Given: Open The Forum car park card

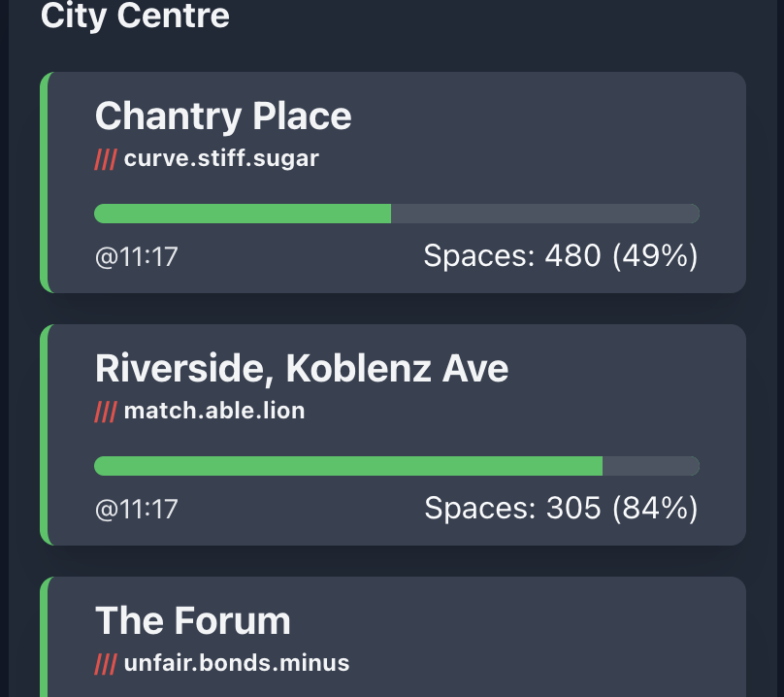Looking at the screenshot, I should coord(392,636).
